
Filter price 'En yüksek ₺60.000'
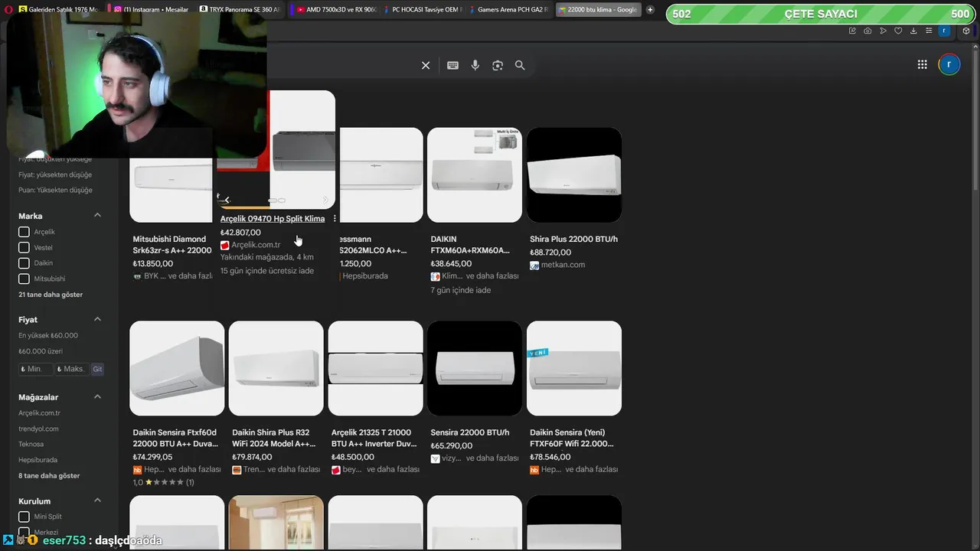(48, 335)
